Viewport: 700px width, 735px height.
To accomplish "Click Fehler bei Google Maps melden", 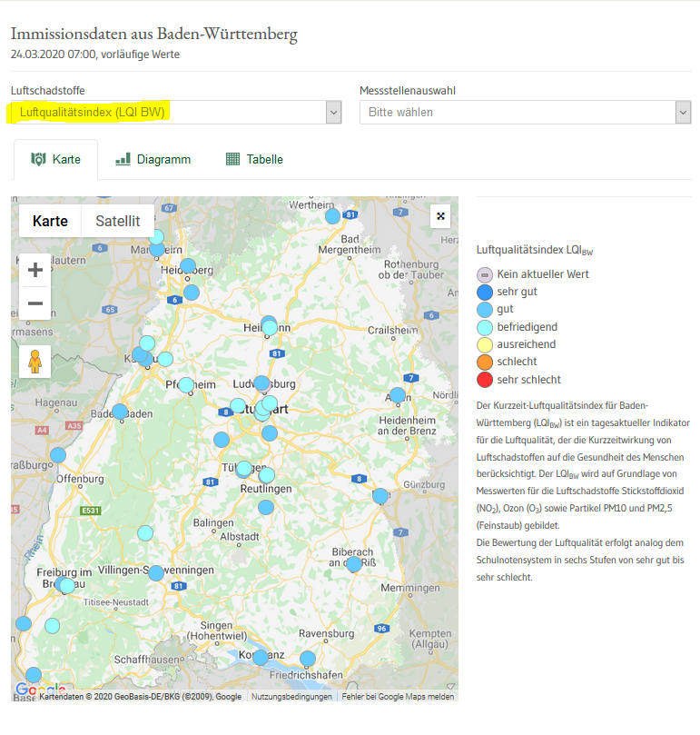I will point(398,697).
